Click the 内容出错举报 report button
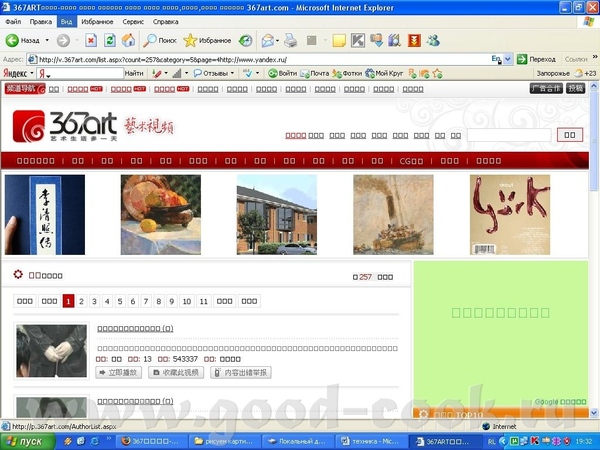 coord(241,372)
